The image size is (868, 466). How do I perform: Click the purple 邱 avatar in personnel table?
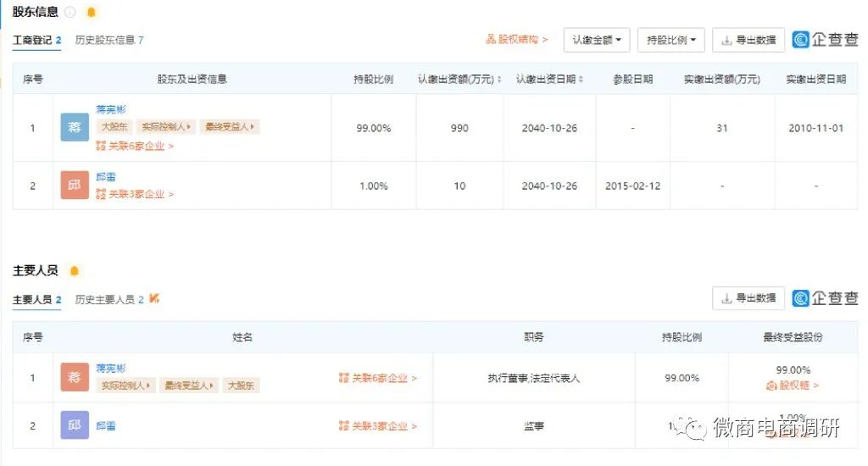coord(75,425)
